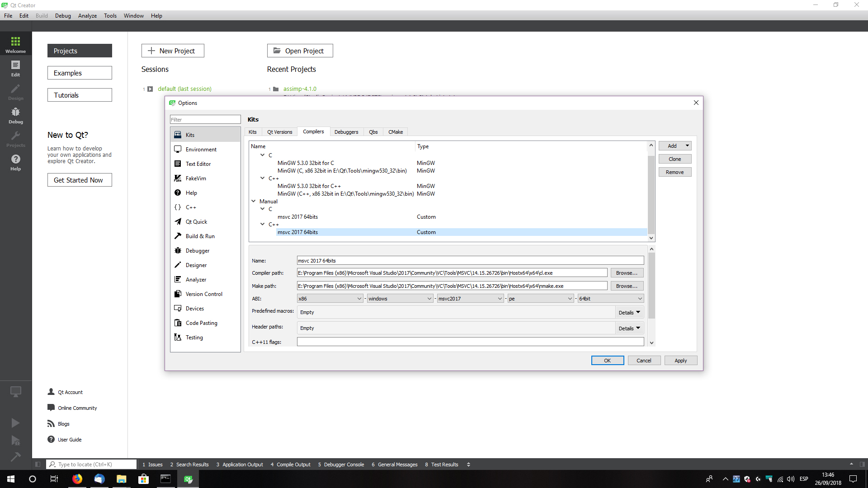
Task: Browse for the compiler path
Action: tap(627, 272)
